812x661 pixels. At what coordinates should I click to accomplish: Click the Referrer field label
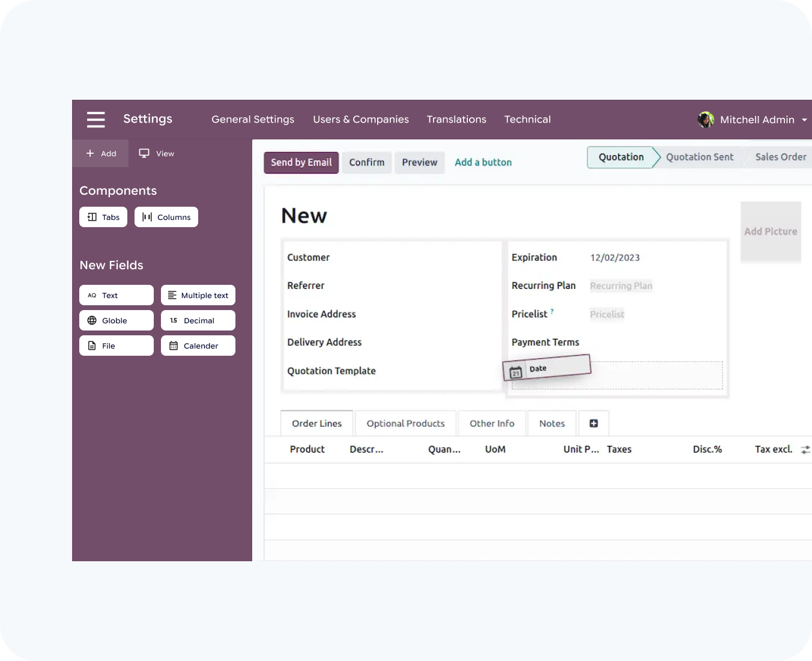306,285
